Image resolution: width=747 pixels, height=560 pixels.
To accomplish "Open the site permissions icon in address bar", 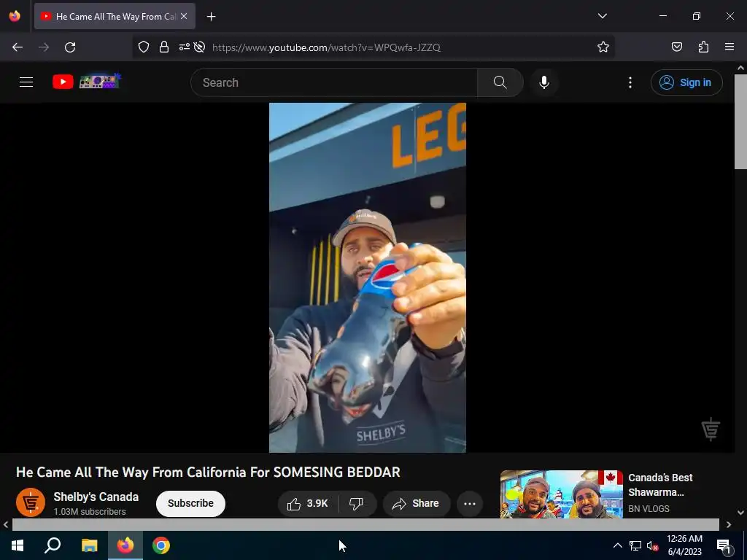I will (x=184, y=47).
